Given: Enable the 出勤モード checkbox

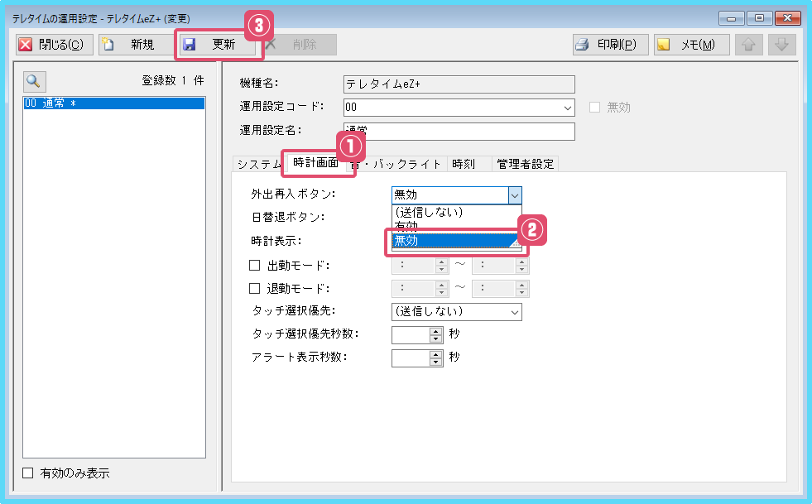Looking at the screenshot, I should pyautogui.click(x=255, y=266).
